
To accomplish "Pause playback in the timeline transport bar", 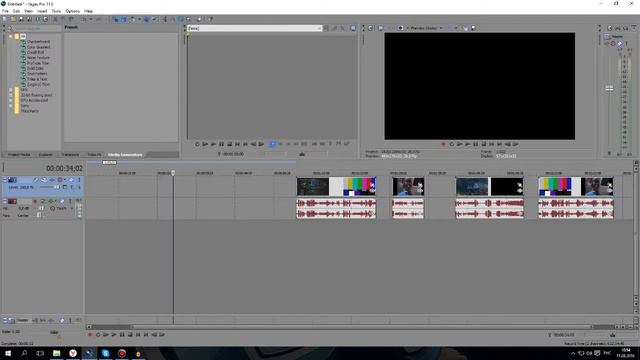I will coord(122,335).
